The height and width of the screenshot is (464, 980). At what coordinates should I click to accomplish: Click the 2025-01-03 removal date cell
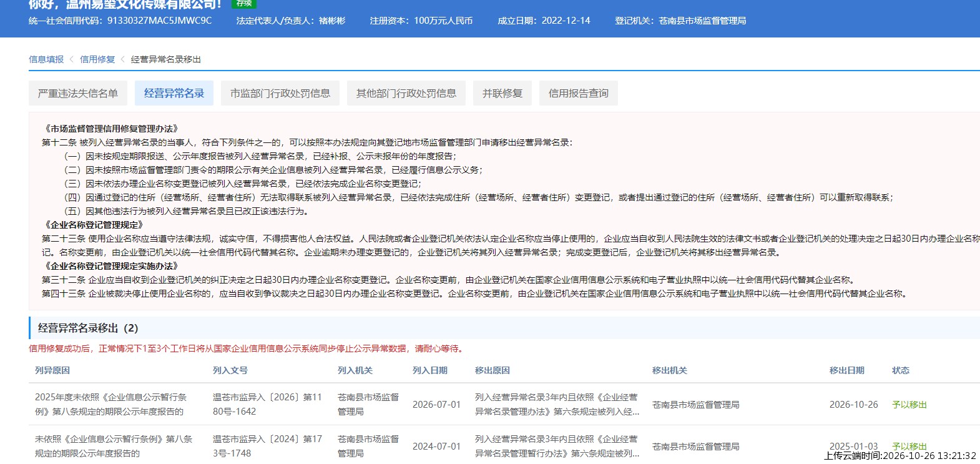[x=853, y=447]
